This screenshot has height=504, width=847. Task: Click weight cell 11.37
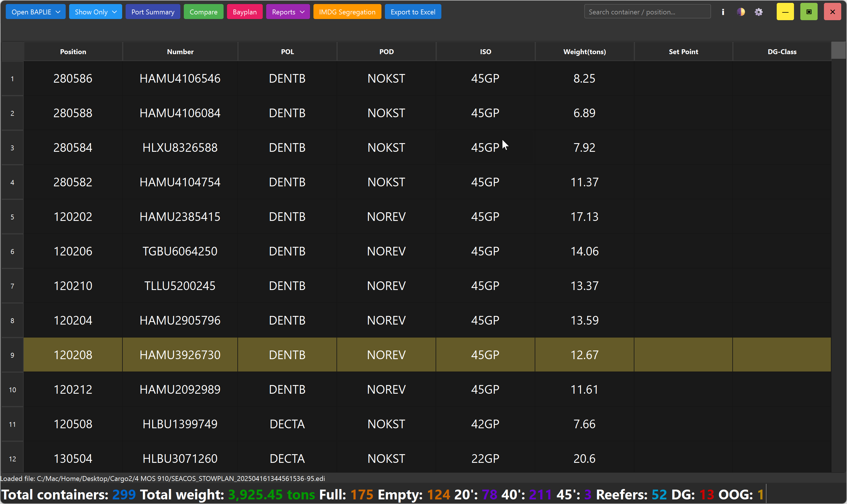[x=584, y=182]
